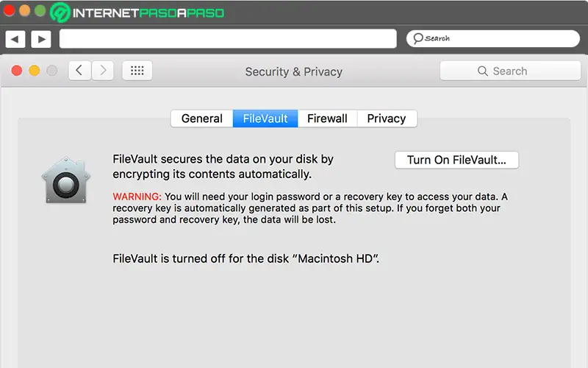Click the outer window green zoom button
Viewport: 588px width, 368px height.
point(40,11)
